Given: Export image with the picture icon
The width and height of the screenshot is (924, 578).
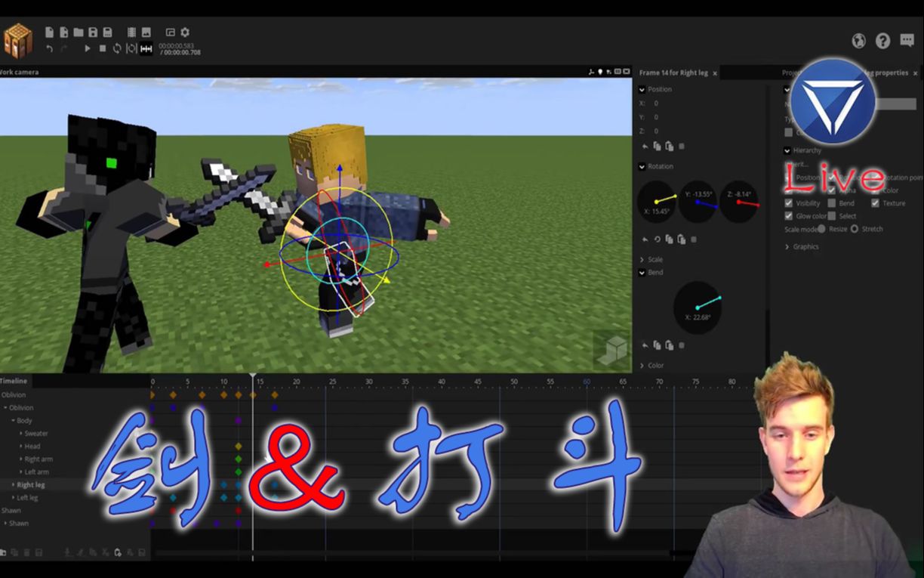Looking at the screenshot, I should pyautogui.click(x=146, y=32).
